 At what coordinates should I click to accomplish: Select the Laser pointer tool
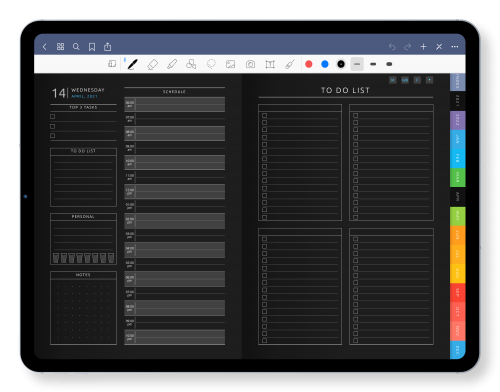[x=290, y=64]
